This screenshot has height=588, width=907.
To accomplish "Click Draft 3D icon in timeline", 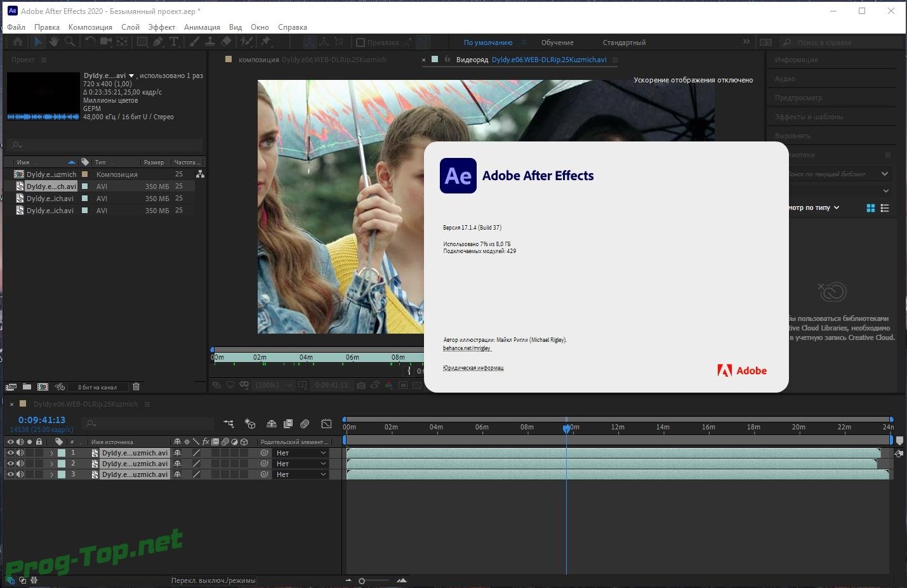I will click(x=250, y=424).
